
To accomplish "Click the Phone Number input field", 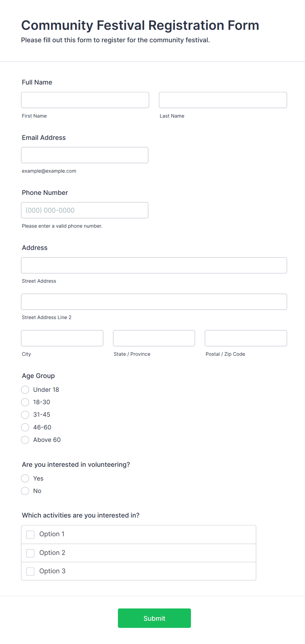I will 85,210.
